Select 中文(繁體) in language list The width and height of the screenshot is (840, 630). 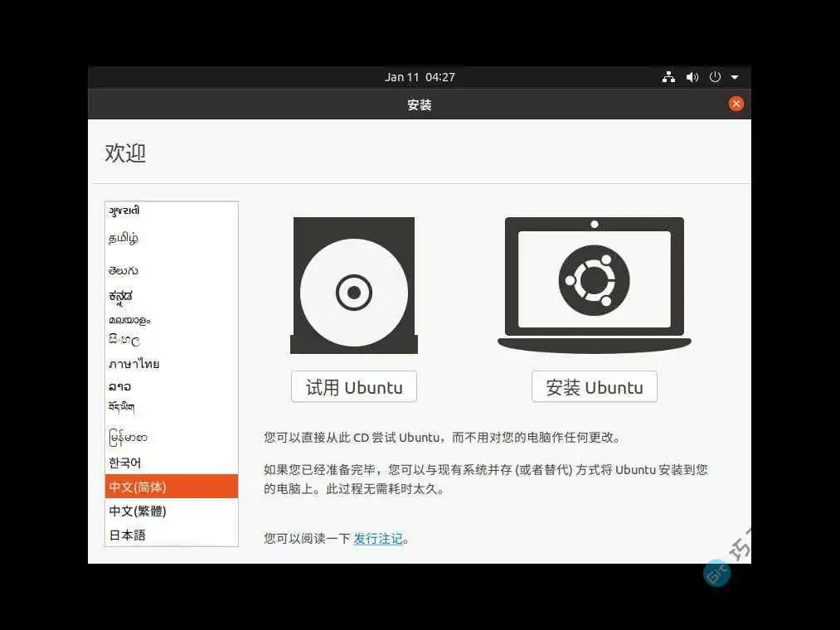(172, 511)
